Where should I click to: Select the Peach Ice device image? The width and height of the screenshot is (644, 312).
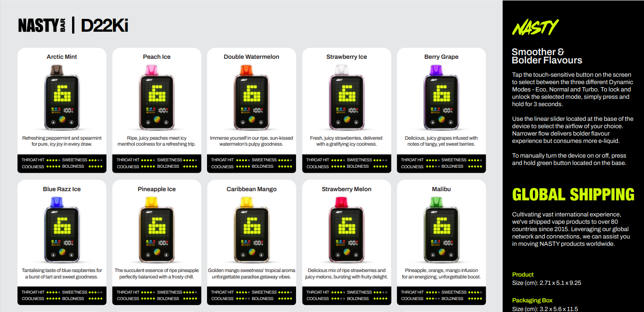157,97
